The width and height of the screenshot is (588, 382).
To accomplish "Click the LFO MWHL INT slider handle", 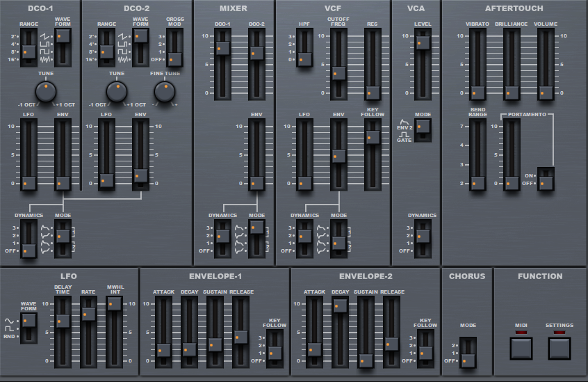I will point(115,303).
